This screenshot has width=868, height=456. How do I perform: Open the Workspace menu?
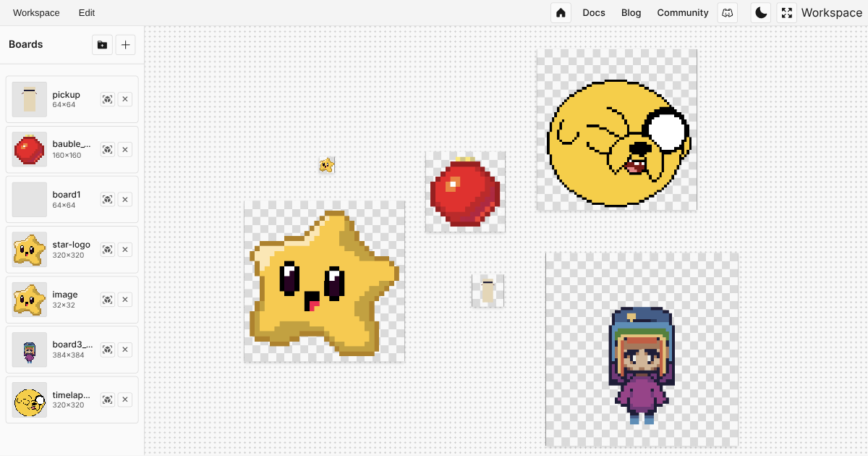pos(36,12)
